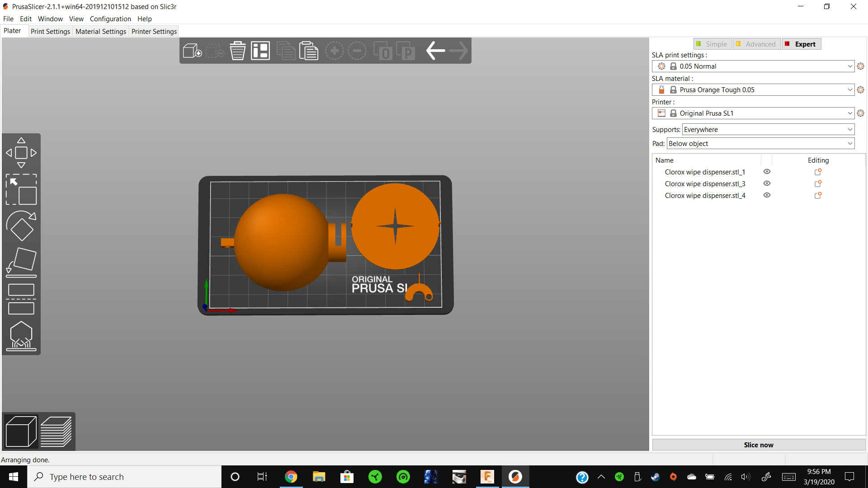This screenshot has height=488, width=868.
Task: Select Clorox wipe dispenser.stl_1 in object list
Action: tap(705, 172)
